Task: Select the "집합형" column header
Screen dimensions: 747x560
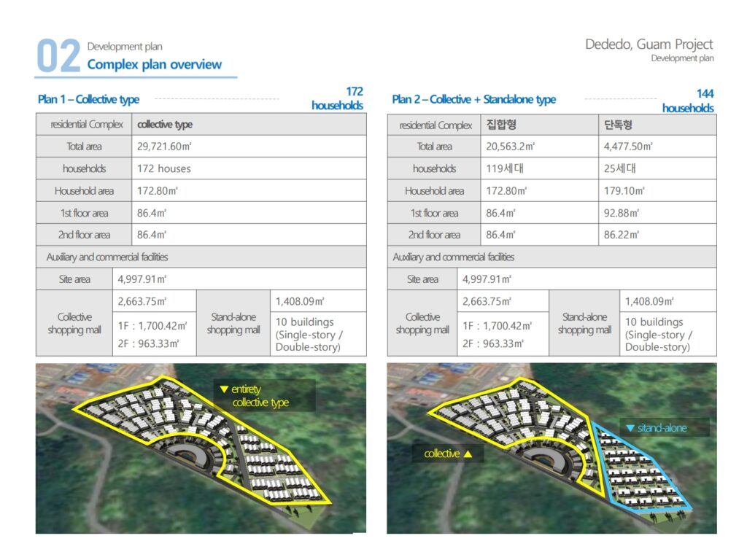Action: (x=501, y=125)
